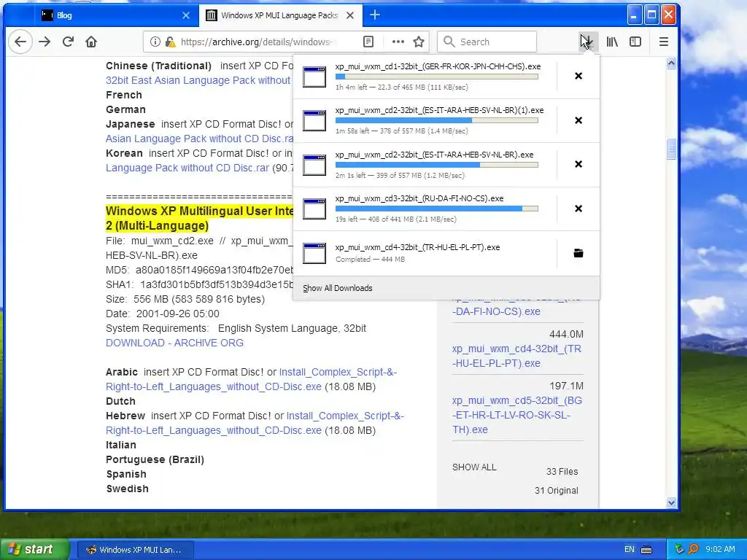Viewport: 747px width, 560px height.
Task: Click the completed cd4-32bit file icon
Action: [314, 253]
